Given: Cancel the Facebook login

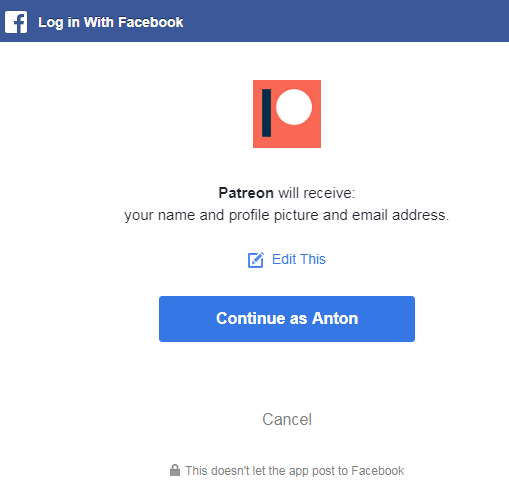Looking at the screenshot, I should (287, 419).
